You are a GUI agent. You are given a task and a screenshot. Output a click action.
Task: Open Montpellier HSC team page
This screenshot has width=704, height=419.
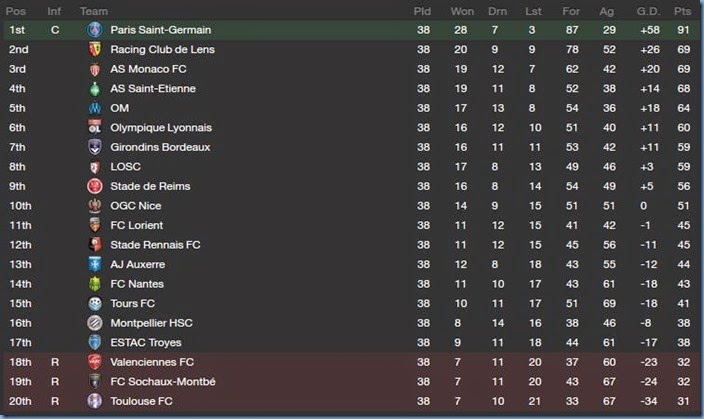pyautogui.click(x=152, y=323)
